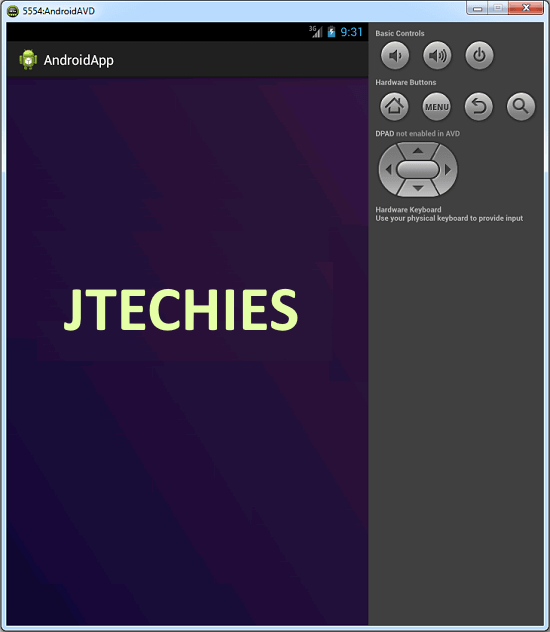Tap the battery charging icon
The image size is (550, 632).
pos(331,32)
